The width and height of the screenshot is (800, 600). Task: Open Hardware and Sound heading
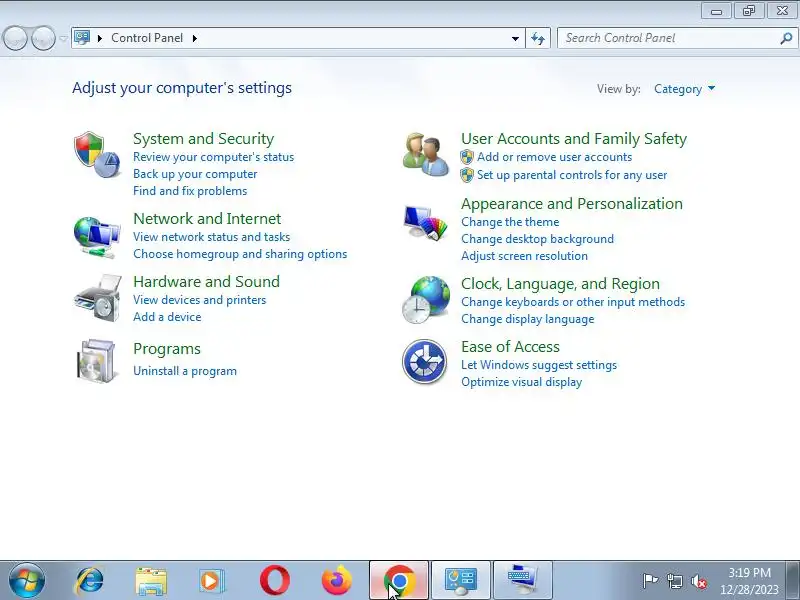tap(206, 282)
